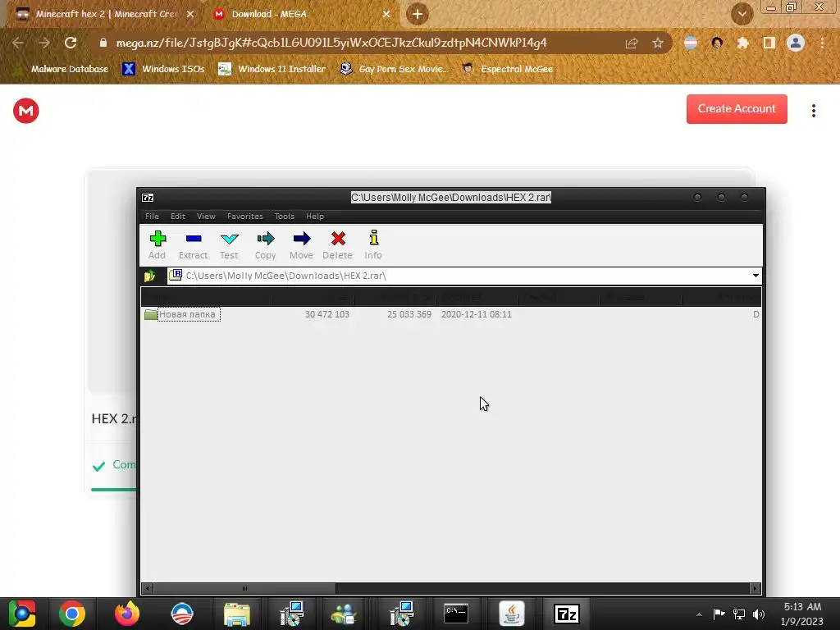Click the scrollbar left arrow in 7-Zip
This screenshot has height=630, width=840.
point(148,588)
